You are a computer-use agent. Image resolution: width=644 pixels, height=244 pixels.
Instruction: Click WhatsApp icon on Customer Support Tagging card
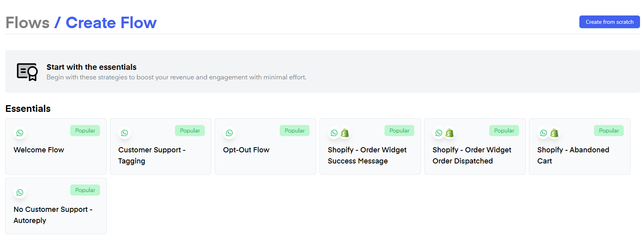point(125,133)
